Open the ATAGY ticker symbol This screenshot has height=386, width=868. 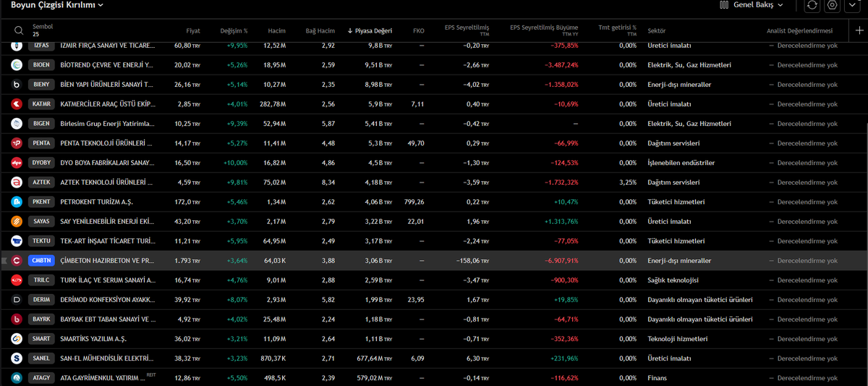point(41,378)
